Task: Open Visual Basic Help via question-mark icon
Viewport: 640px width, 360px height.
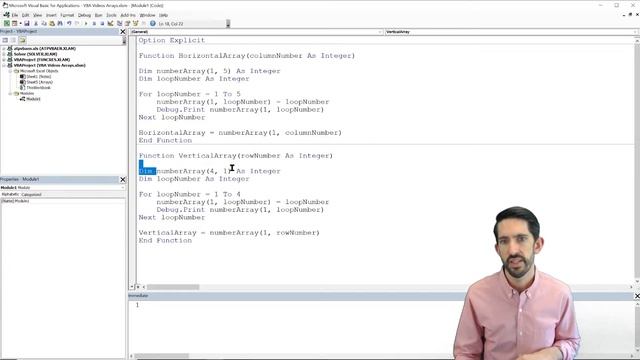Action: (153, 24)
